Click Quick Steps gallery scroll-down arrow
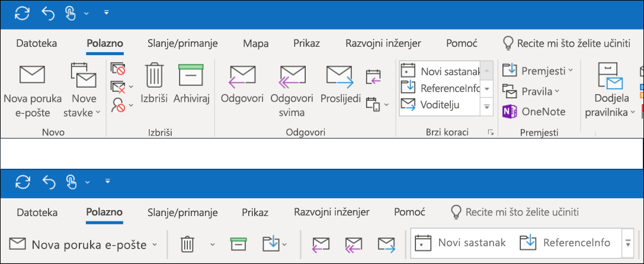 click(x=486, y=89)
